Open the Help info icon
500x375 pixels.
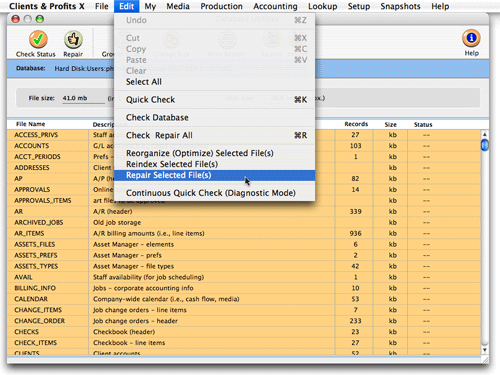471,38
